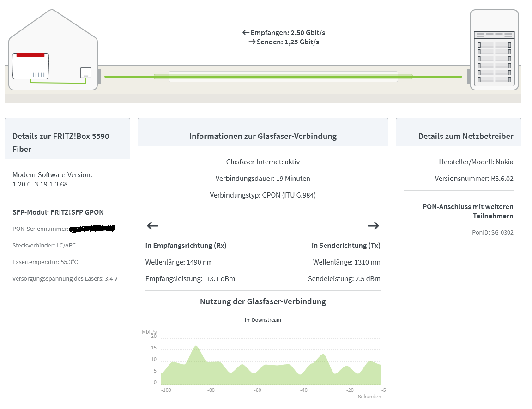
Task: Click the 'SFP-Modul: FRITZ!SFP GPON' label
Action: tap(58, 212)
